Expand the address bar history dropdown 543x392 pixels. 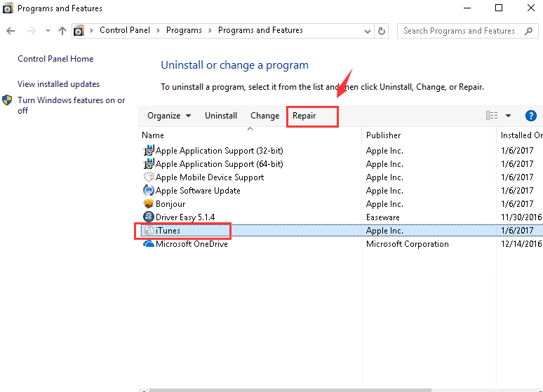[x=368, y=31]
